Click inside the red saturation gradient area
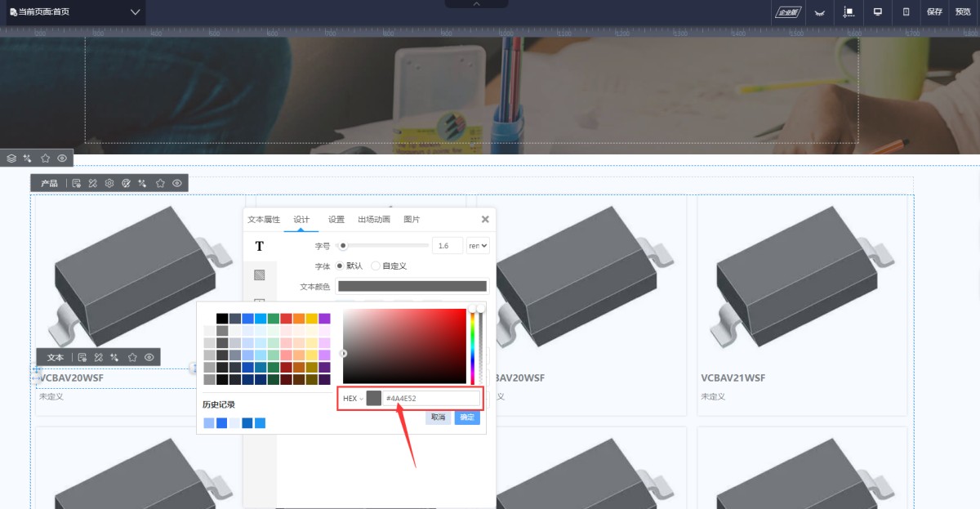Image resolution: width=980 pixels, height=509 pixels. pyautogui.click(x=404, y=346)
